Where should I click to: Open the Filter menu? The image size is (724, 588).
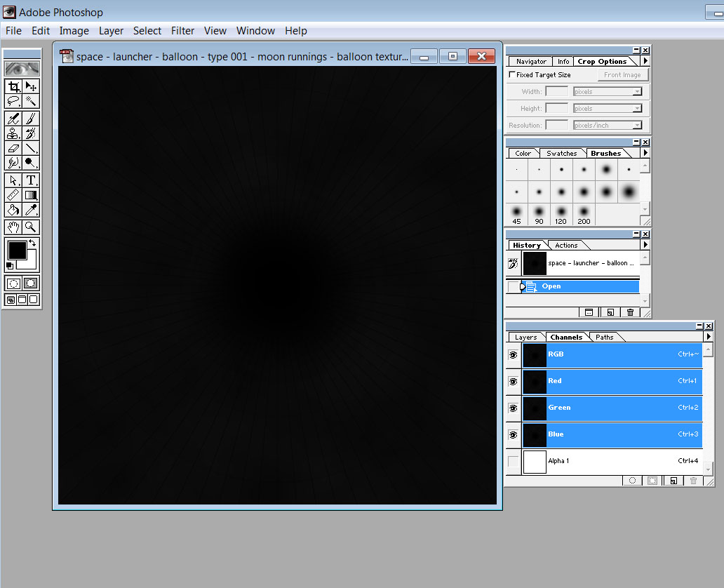tap(182, 31)
